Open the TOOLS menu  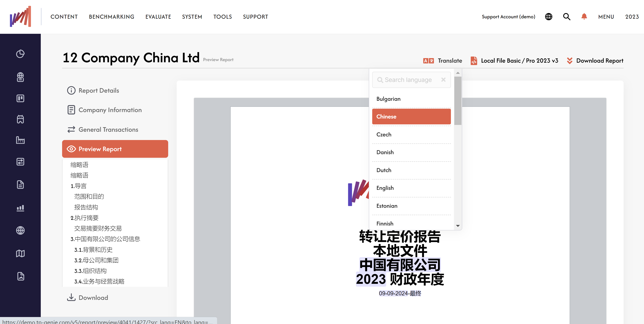click(x=223, y=17)
